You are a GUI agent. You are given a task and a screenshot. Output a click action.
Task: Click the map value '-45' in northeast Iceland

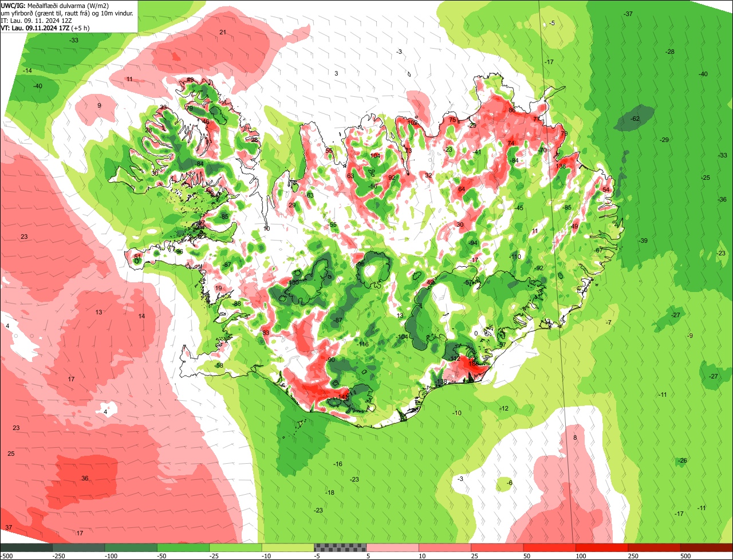click(519, 208)
